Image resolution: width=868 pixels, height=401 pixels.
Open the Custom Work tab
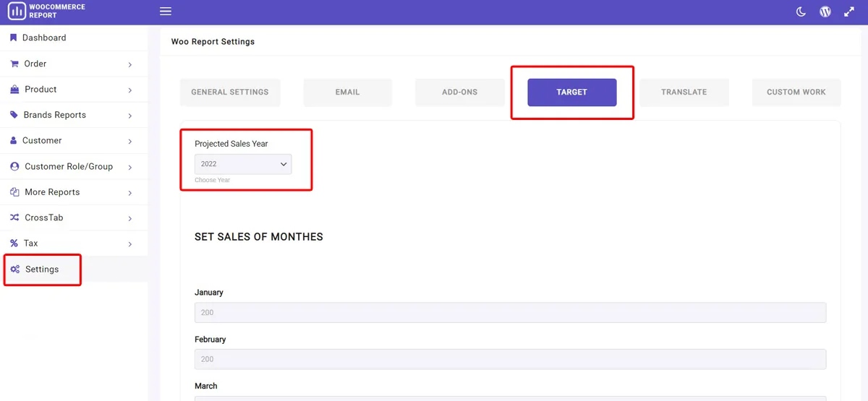(x=796, y=92)
